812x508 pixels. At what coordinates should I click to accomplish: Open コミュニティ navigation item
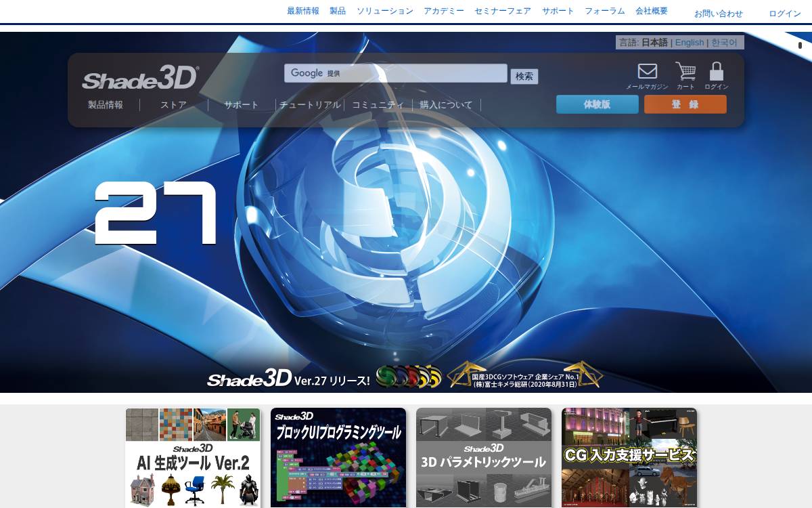pyautogui.click(x=378, y=105)
